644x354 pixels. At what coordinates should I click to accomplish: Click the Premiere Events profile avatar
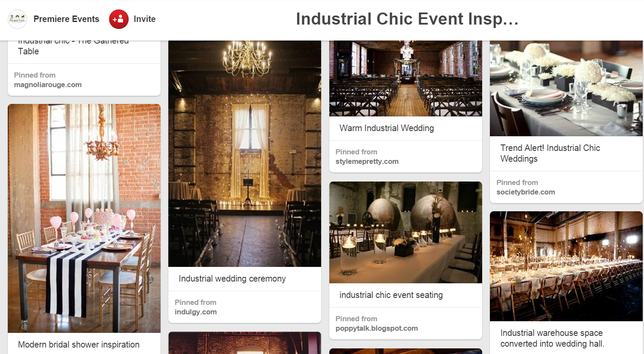tap(18, 19)
